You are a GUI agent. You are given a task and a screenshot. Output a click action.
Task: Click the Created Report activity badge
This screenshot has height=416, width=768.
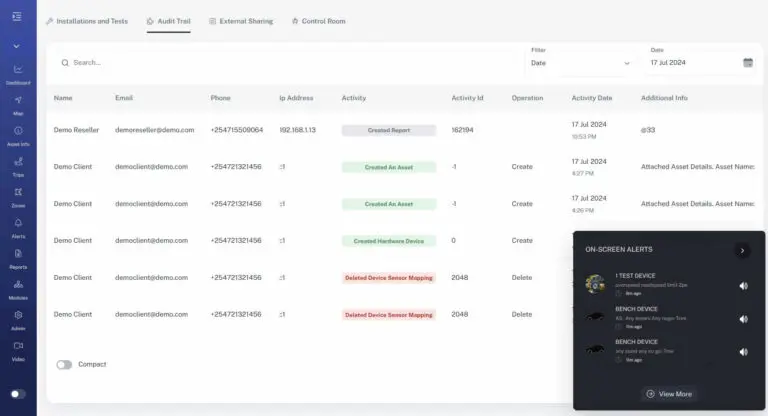(x=388, y=130)
